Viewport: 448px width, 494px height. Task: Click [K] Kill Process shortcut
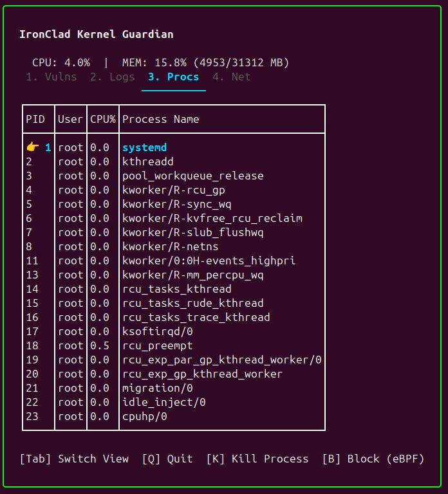pyautogui.click(x=257, y=459)
